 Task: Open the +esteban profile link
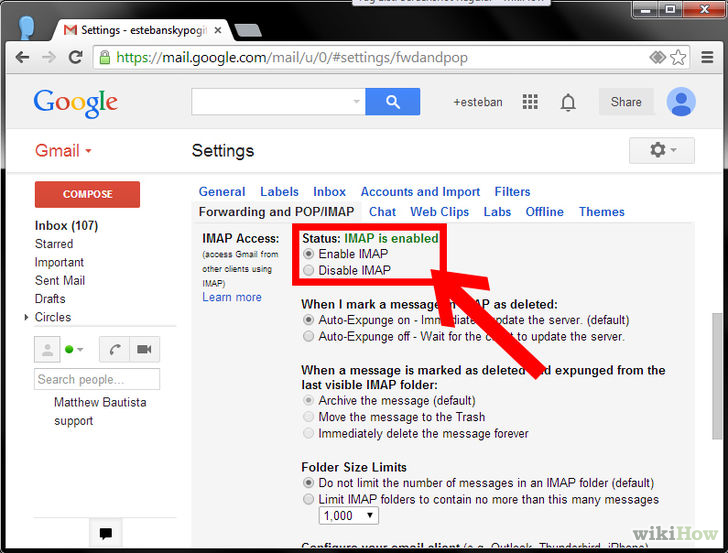(x=478, y=102)
